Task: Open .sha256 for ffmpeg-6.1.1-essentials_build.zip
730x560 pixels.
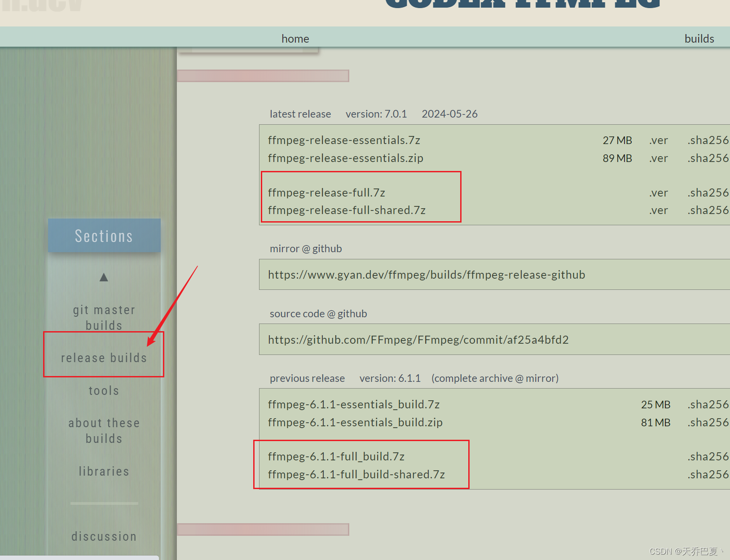Action: click(708, 423)
